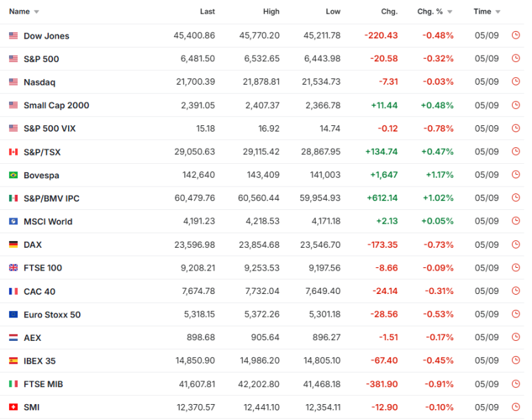The width and height of the screenshot is (532, 420).
Task: Click the clock icon in Nasdaq row
Action: [x=515, y=81]
